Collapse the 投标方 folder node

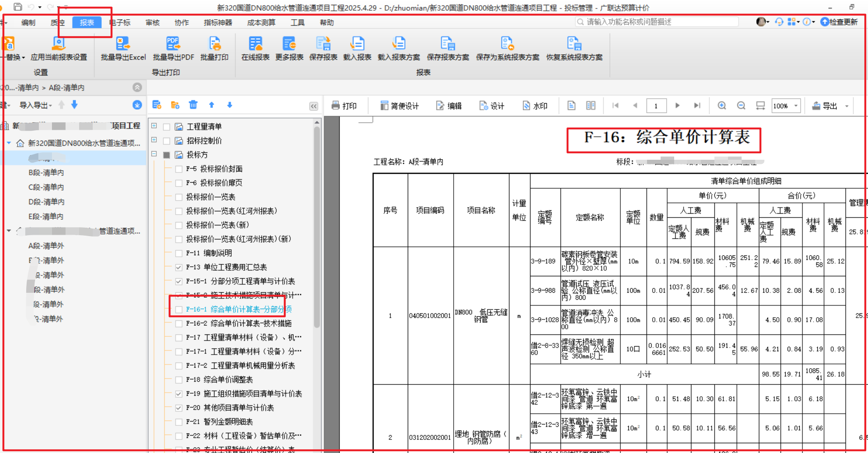pyautogui.click(x=154, y=154)
